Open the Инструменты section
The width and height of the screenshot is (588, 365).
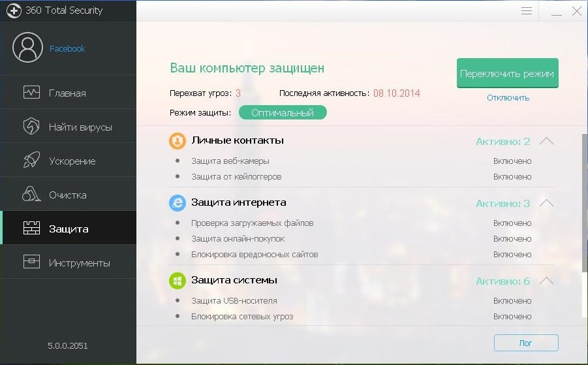click(69, 261)
